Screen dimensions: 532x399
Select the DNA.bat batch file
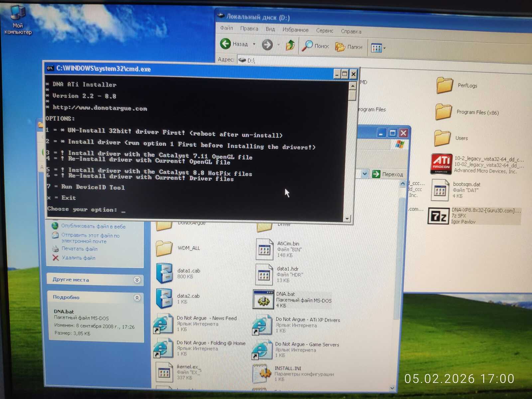[x=292, y=300]
